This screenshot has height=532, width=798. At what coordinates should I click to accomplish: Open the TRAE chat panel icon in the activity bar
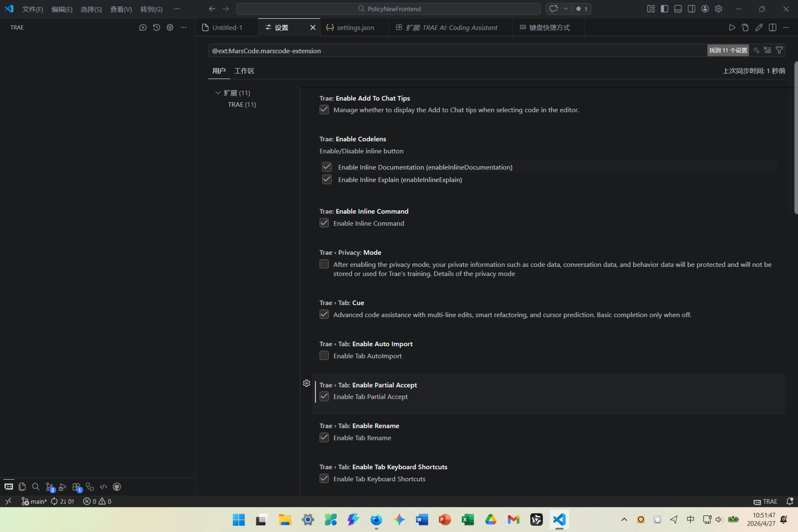(x=9, y=487)
